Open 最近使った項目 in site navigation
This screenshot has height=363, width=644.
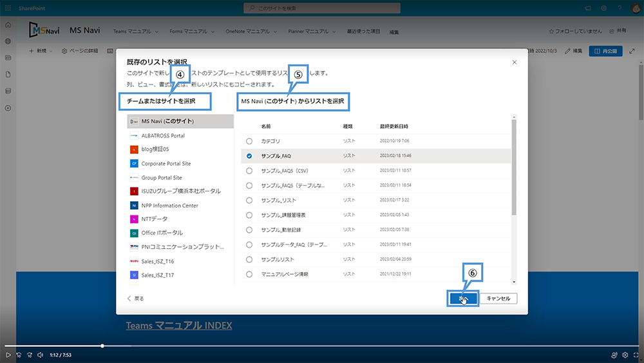point(363,31)
